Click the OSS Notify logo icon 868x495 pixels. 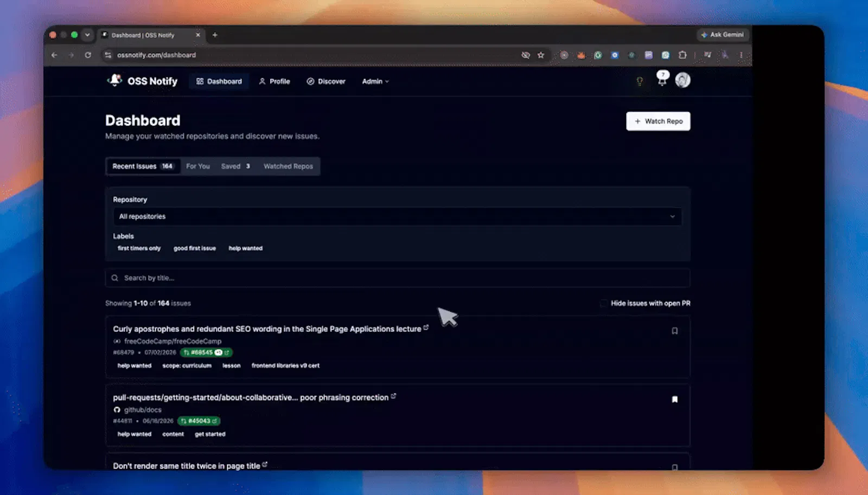[x=114, y=80]
